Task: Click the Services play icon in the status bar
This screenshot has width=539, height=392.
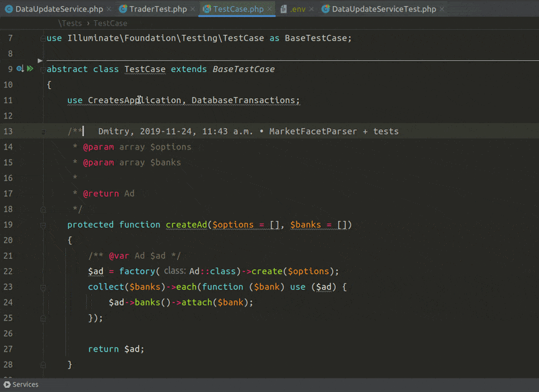Action: point(6,385)
